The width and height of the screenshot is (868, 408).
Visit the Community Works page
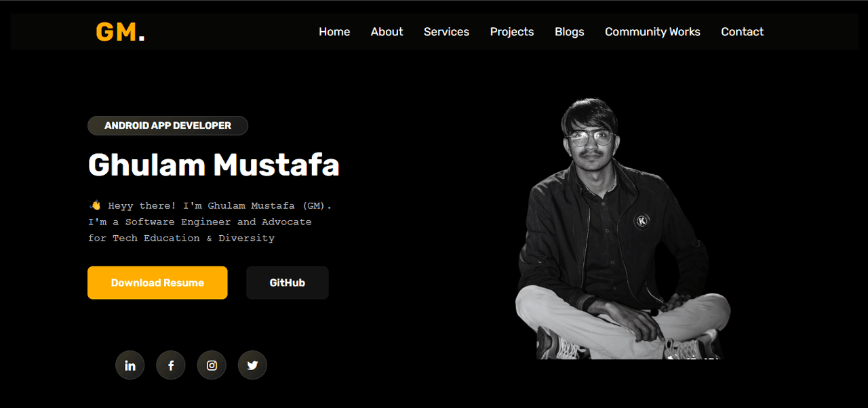point(652,32)
